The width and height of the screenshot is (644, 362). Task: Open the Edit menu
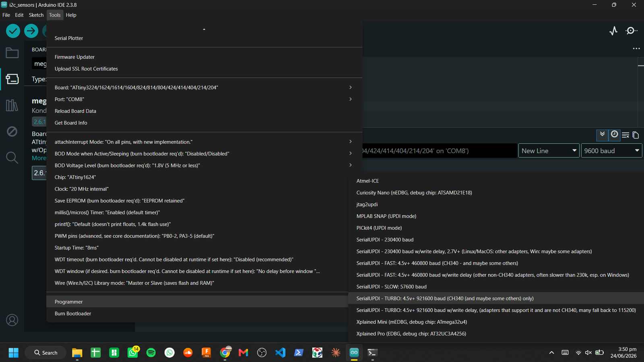click(19, 15)
